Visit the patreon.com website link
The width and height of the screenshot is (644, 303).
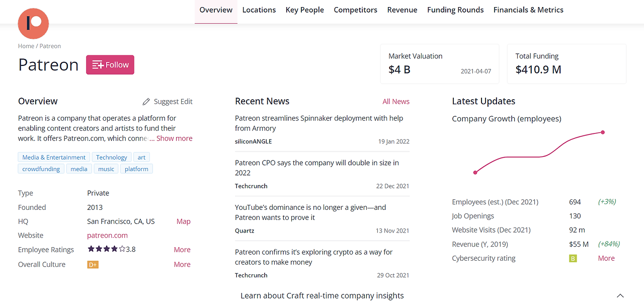tap(107, 235)
